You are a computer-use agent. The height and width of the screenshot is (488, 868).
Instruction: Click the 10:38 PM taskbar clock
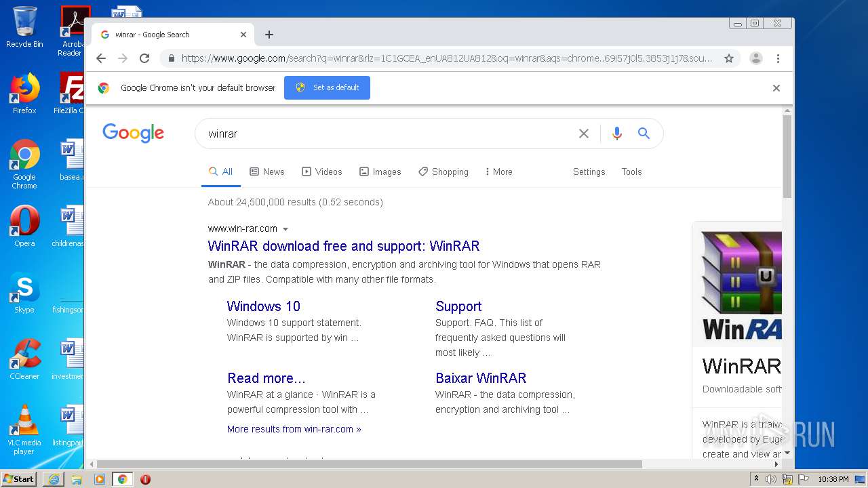(x=833, y=479)
